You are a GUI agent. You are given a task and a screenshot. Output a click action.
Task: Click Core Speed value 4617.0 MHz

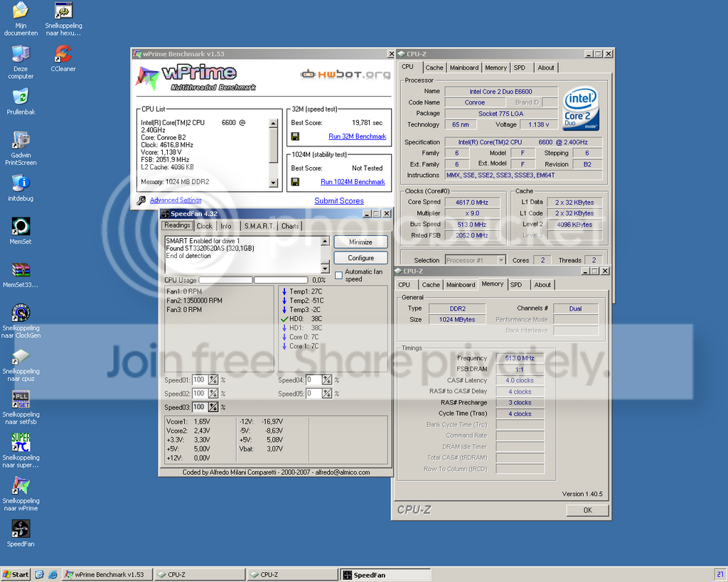coord(472,202)
